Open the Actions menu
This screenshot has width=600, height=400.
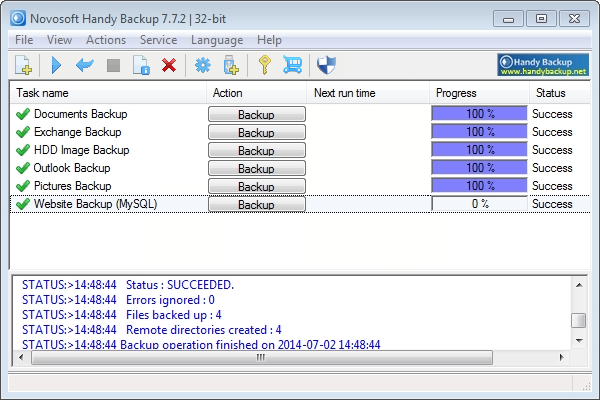(x=106, y=40)
